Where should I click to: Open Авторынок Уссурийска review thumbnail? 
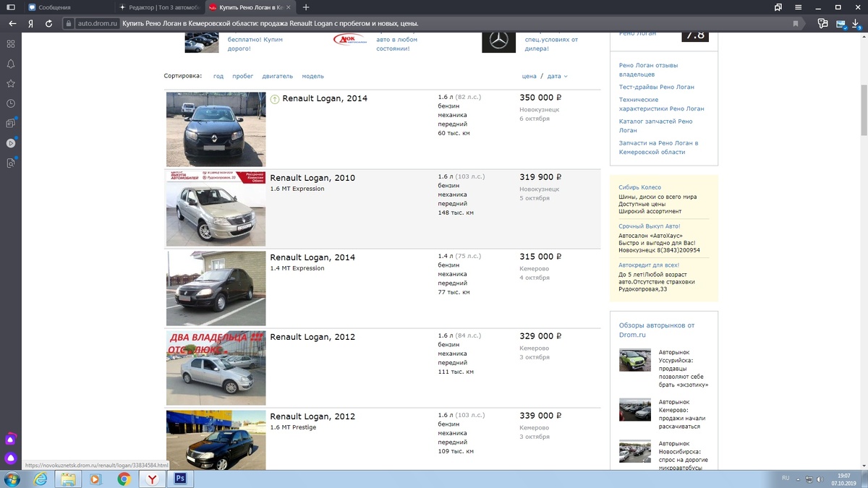pos(634,360)
